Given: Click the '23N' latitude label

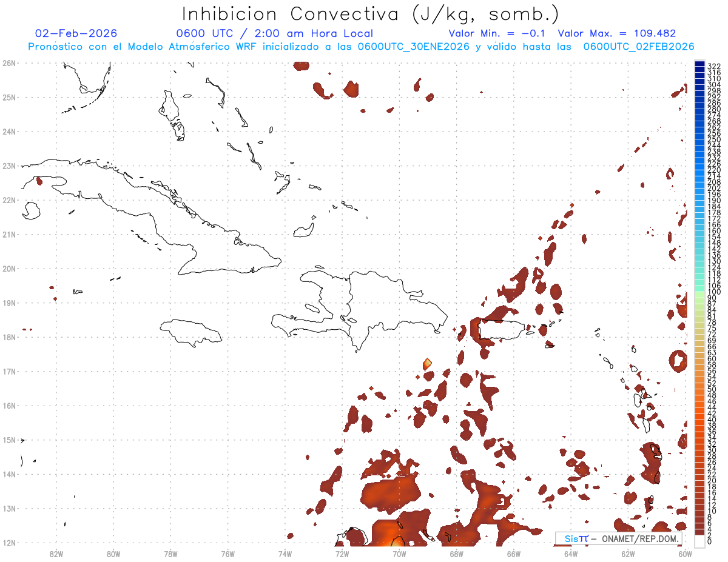Looking at the screenshot, I should [x=8, y=166].
